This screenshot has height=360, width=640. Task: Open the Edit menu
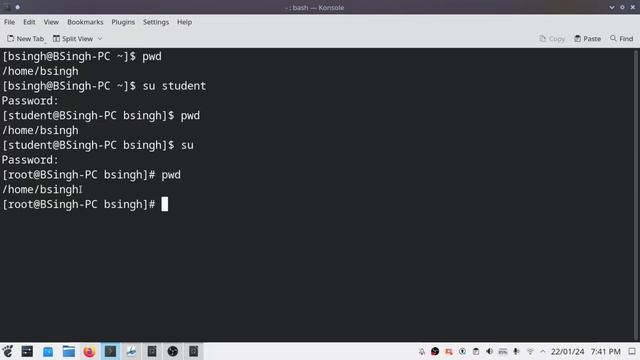pos(29,22)
